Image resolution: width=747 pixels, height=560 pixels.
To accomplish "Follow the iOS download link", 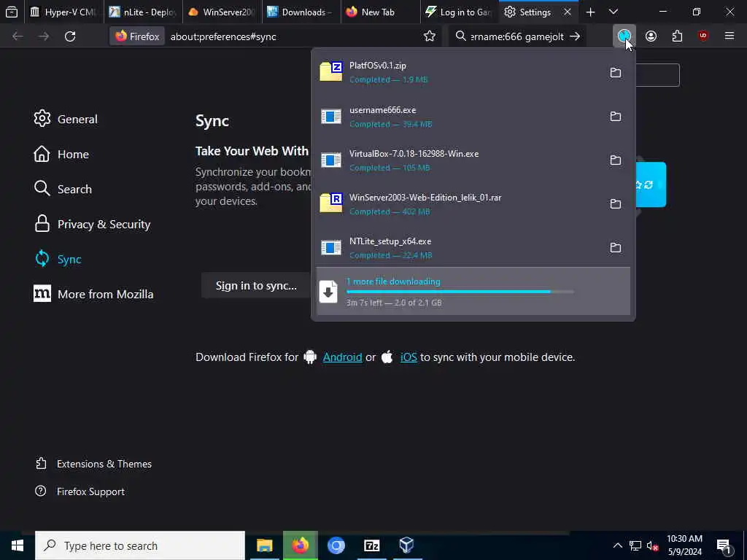I will [409, 357].
